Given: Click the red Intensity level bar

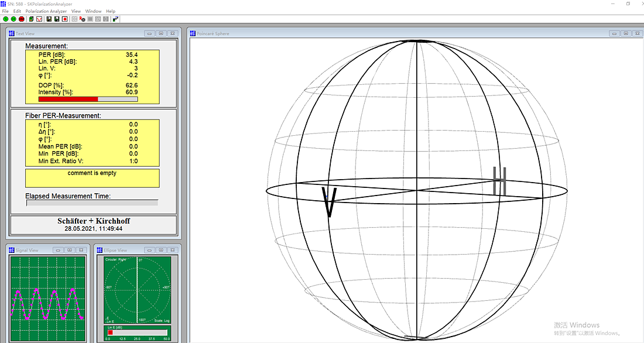Looking at the screenshot, I should point(68,99).
